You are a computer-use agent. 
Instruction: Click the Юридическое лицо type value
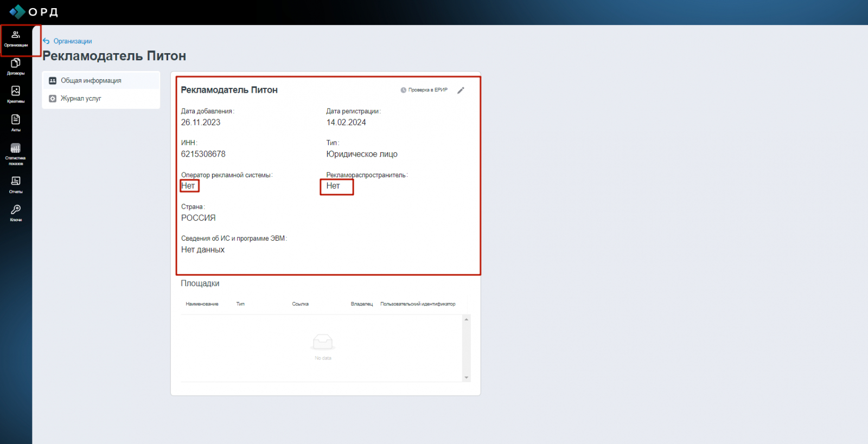pyautogui.click(x=362, y=154)
